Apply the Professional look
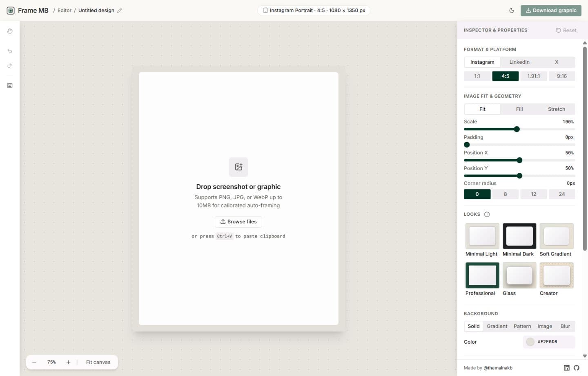 pyautogui.click(x=482, y=279)
